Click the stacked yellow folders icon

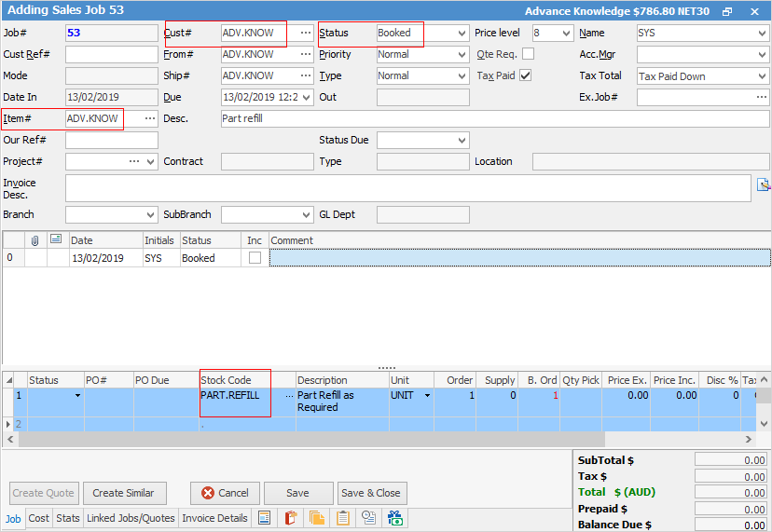tap(317, 518)
